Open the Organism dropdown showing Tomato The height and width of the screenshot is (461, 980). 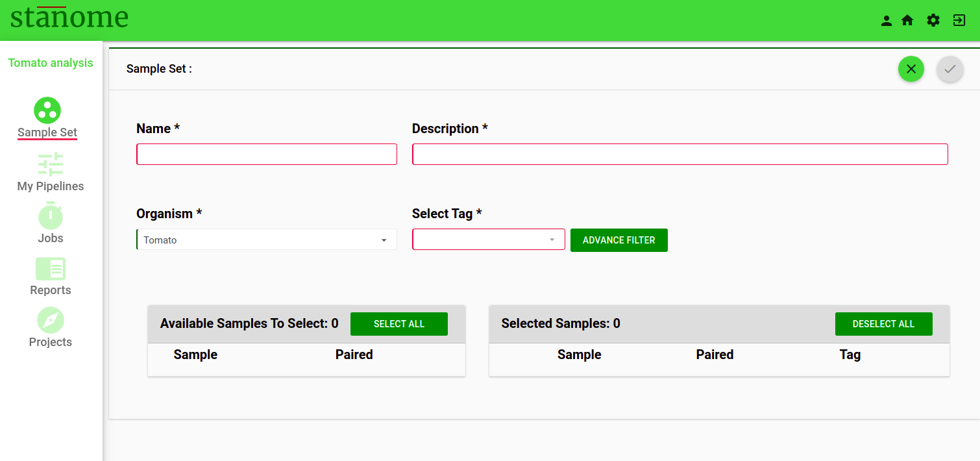pyautogui.click(x=267, y=240)
